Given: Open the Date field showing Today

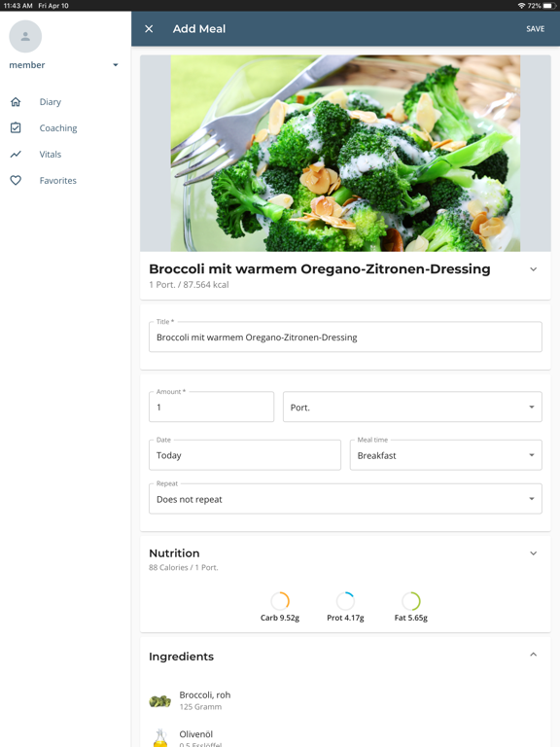Looking at the screenshot, I should pos(245,455).
